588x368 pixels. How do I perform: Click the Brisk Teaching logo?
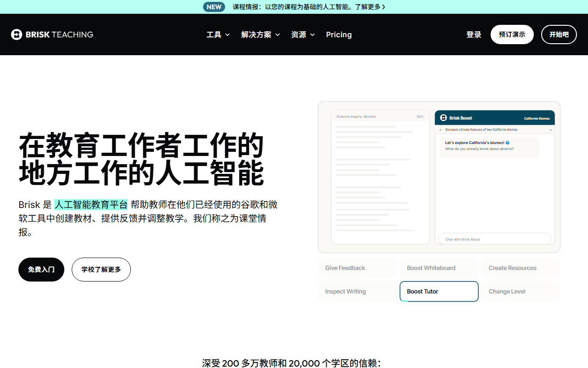[52, 34]
